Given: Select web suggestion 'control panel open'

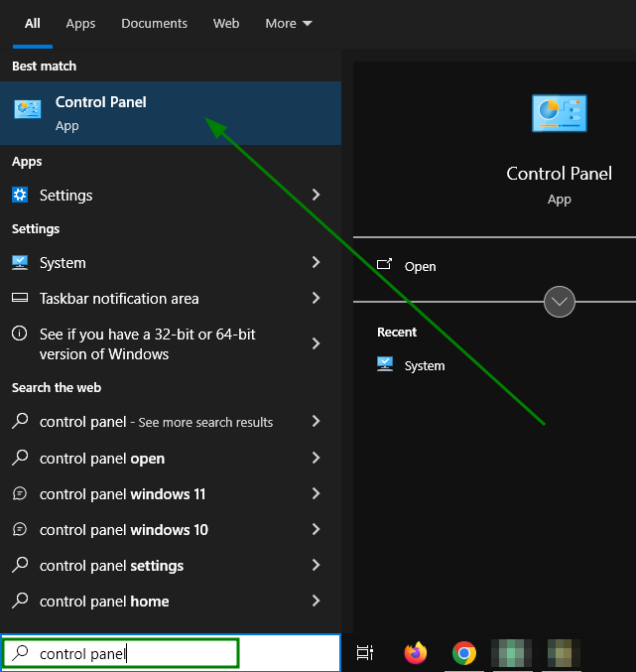Looking at the screenshot, I should pos(171,459).
